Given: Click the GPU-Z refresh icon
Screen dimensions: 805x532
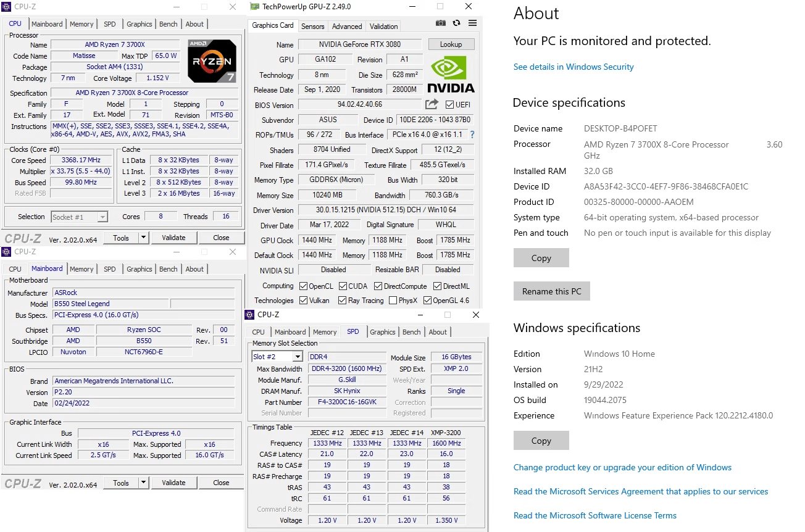Looking at the screenshot, I should click(x=456, y=23).
